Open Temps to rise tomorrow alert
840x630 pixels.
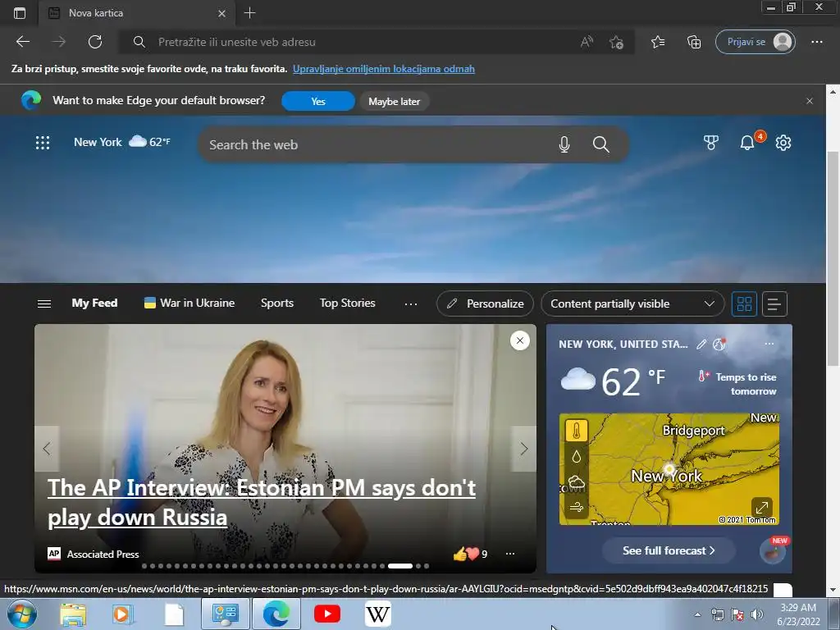[737, 384]
